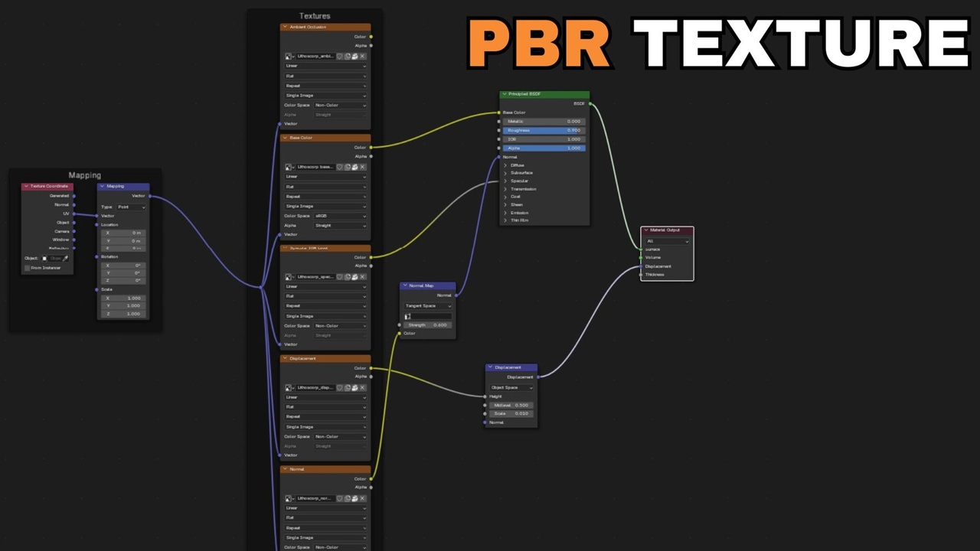Expand the Emission panel in Principled BSDF
Image resolution: width=980 pixels, height=551 pixels.
[x=505, y=213]
